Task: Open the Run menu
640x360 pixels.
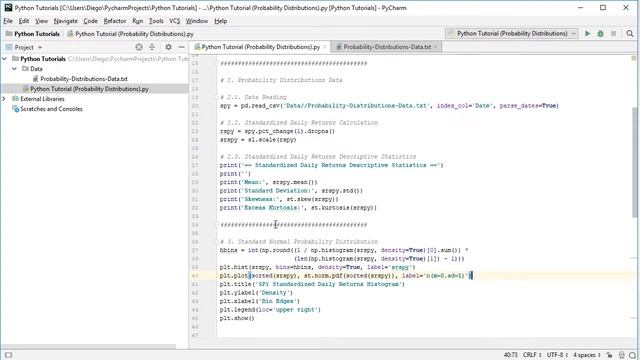Action: click(x=138, y=21)
